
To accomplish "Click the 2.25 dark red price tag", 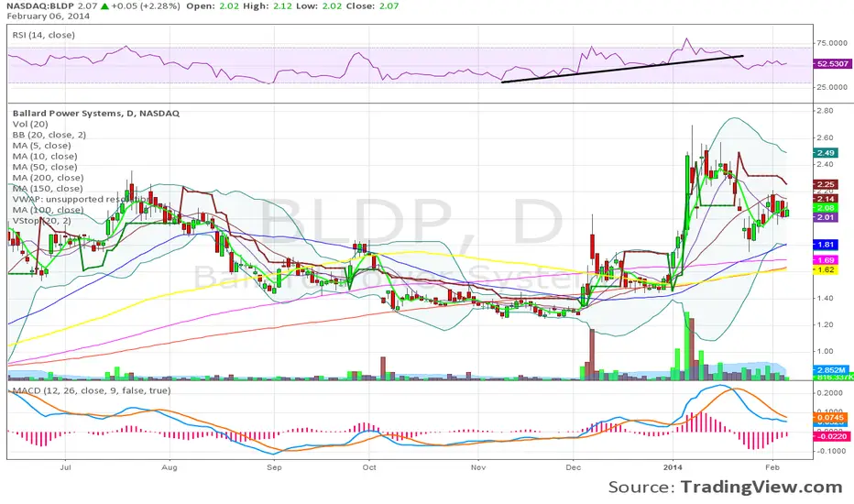I will click(826, 185).
